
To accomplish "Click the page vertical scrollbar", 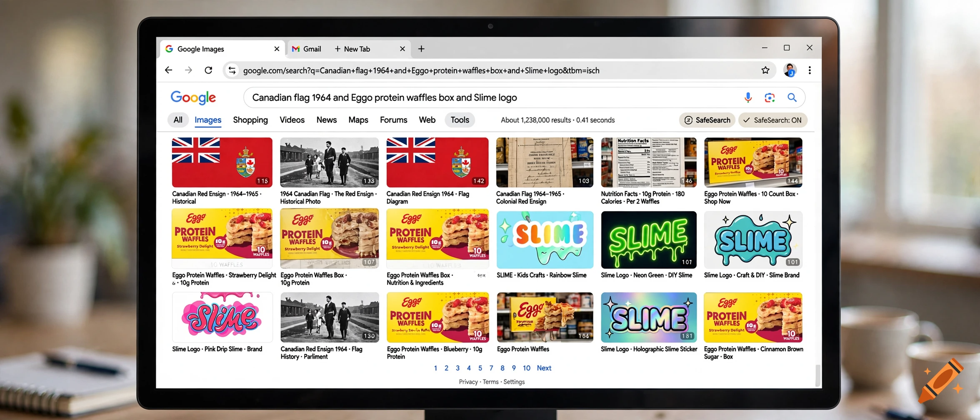I will [817, 375].
